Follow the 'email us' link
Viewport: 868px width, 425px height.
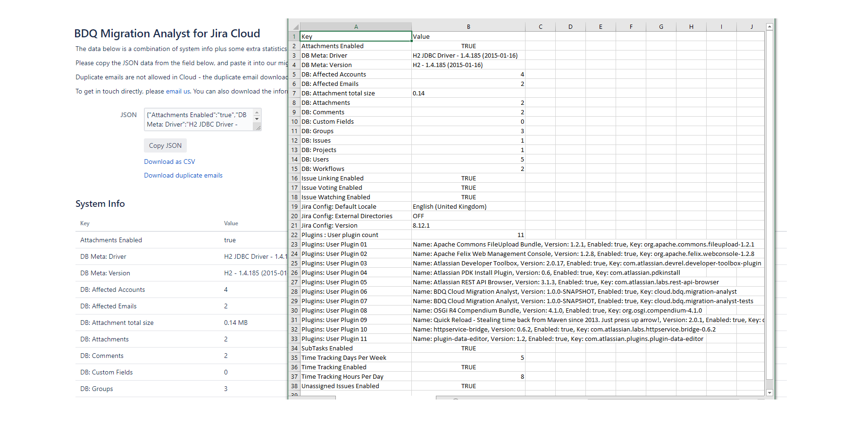click(x=178, y=91)
